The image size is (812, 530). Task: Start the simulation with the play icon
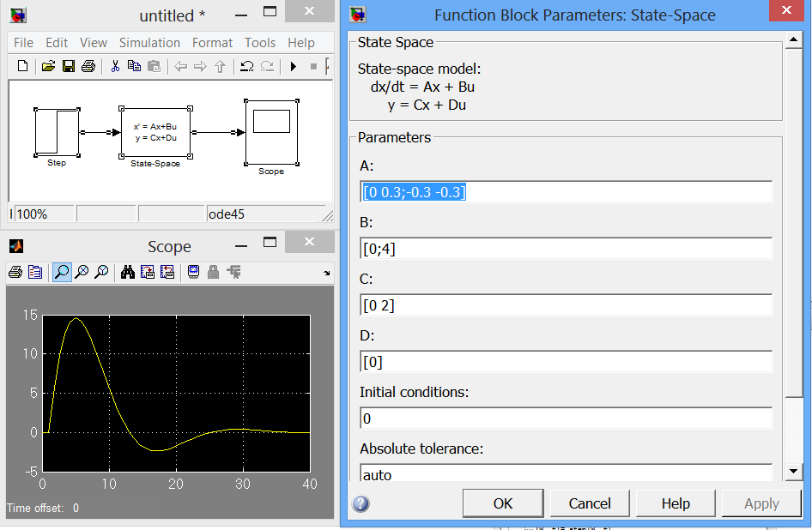[x=293, y=66]
